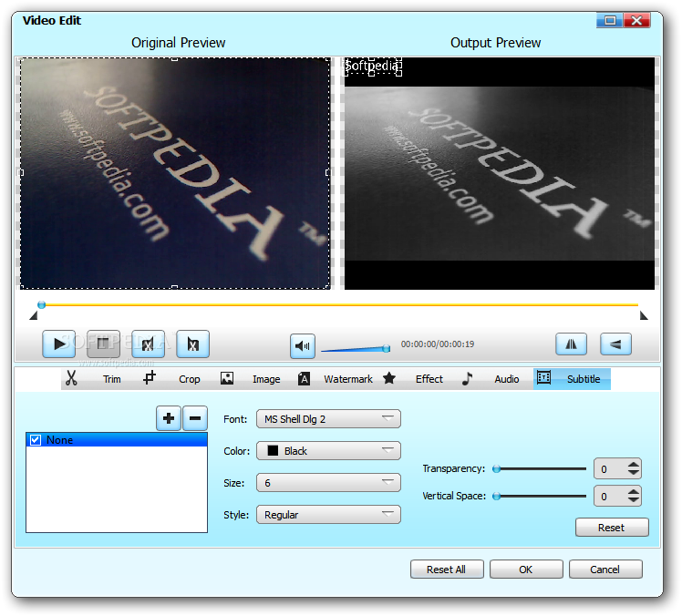
Task: Select the Subtitle tab
Action: (x=572, y=379)
